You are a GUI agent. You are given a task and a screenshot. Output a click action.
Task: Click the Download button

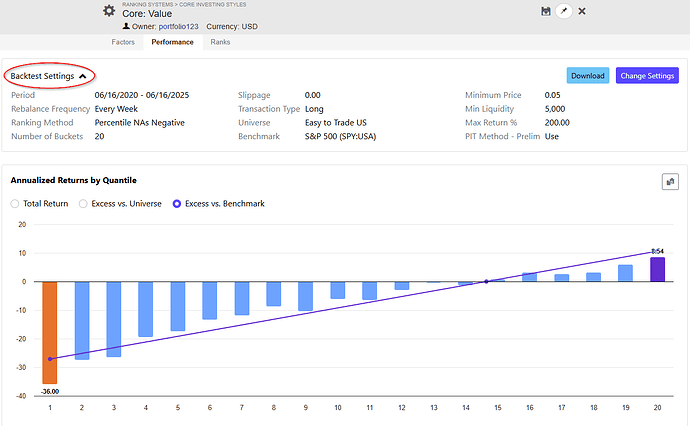[587, 76]
